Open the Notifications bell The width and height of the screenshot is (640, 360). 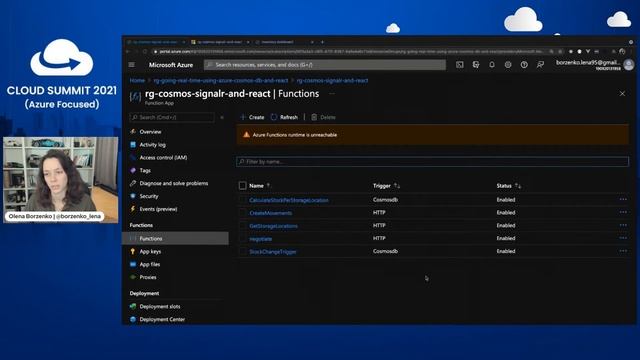pyautogui.click(x=492, y=65)
